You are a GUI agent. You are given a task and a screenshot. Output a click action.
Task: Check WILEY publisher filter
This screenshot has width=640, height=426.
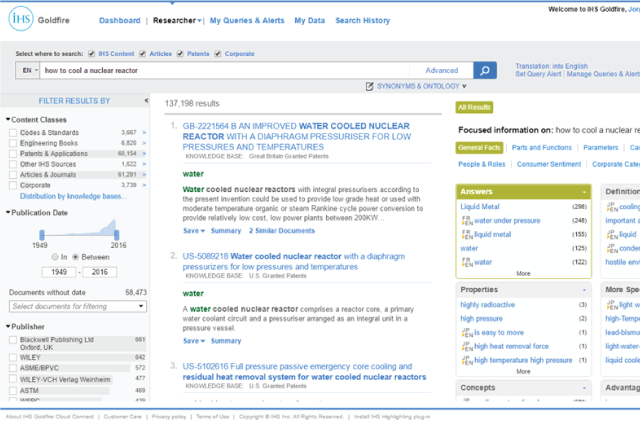(x=13, y=357)
